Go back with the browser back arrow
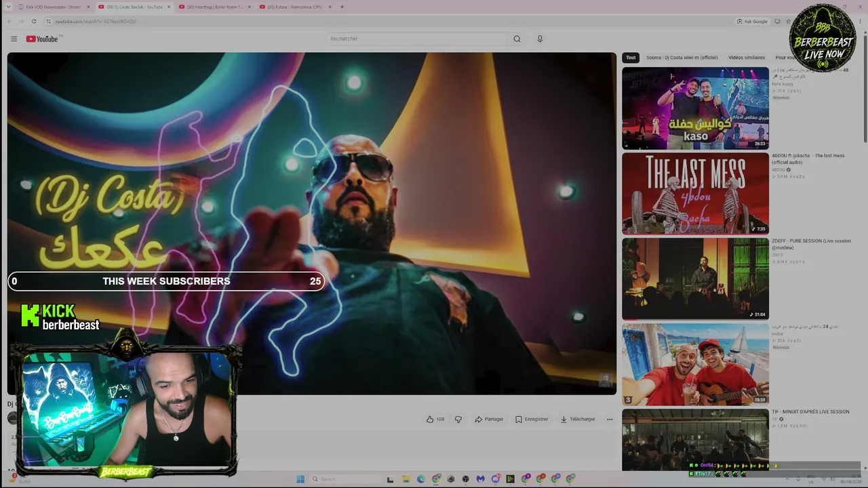Viewport: 868px width, 488px height. pos(9,21)
